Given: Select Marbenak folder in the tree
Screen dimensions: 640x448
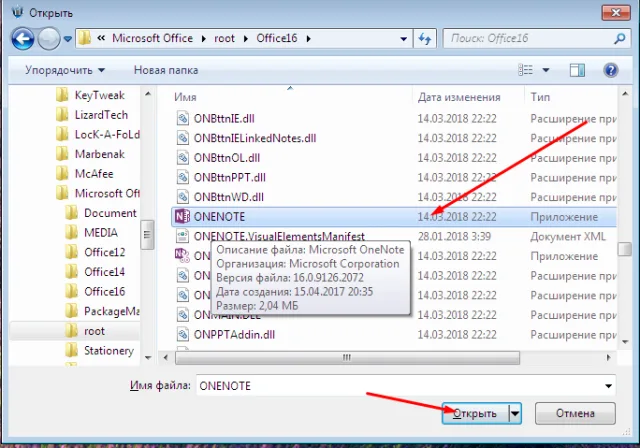Looking at the screenshot, I should click(x=90, y=154).
